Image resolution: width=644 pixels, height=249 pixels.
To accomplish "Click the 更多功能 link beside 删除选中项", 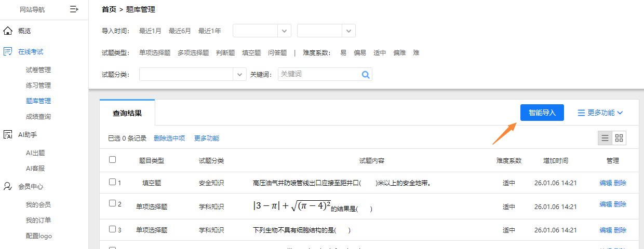I will pyautogui.click(x=207, y=139).
